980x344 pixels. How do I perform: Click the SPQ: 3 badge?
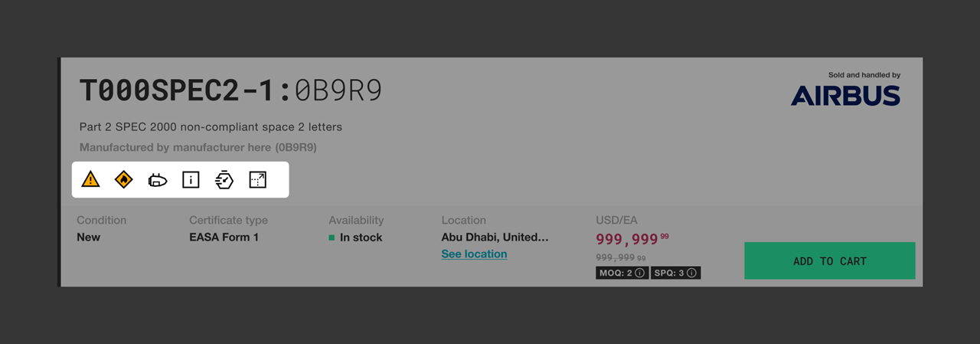coord(676,273)
